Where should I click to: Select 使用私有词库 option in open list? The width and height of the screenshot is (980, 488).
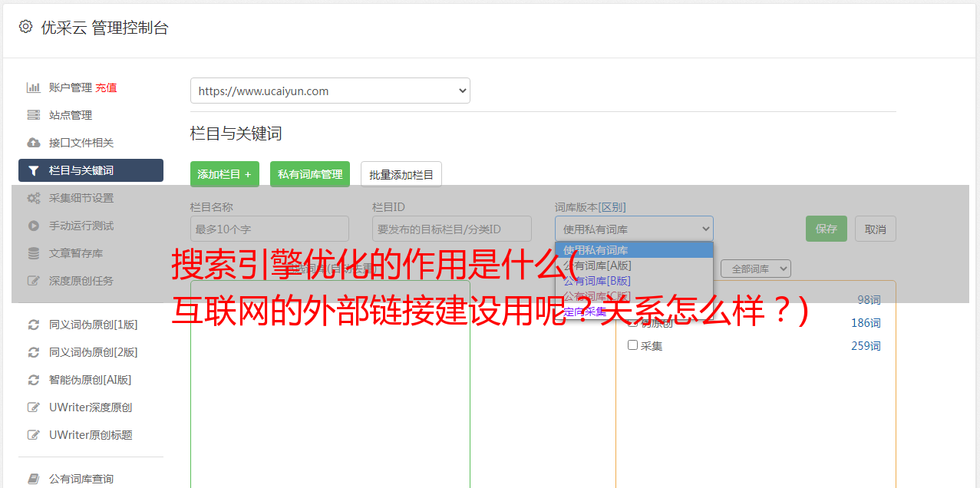click(x=634, y=250)
